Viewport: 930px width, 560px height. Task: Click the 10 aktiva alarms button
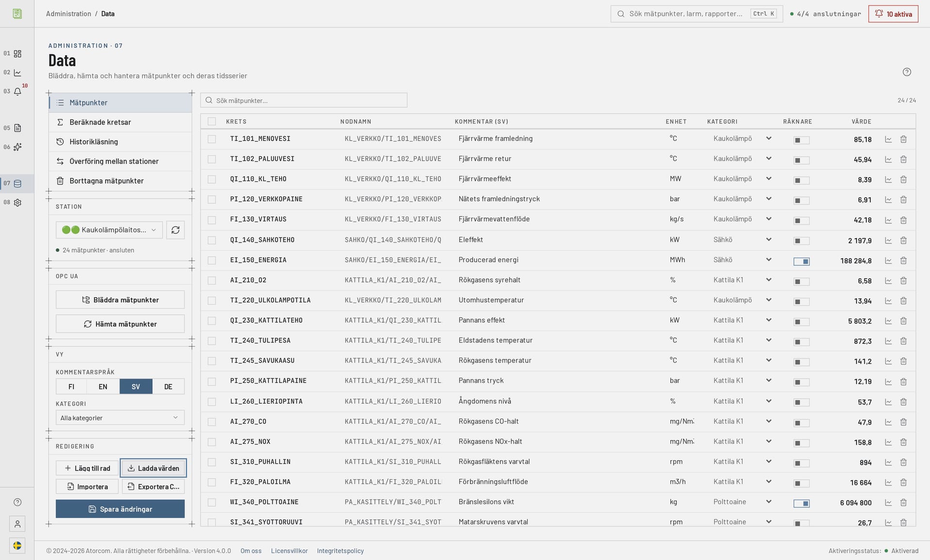click(x=893, y=14)
